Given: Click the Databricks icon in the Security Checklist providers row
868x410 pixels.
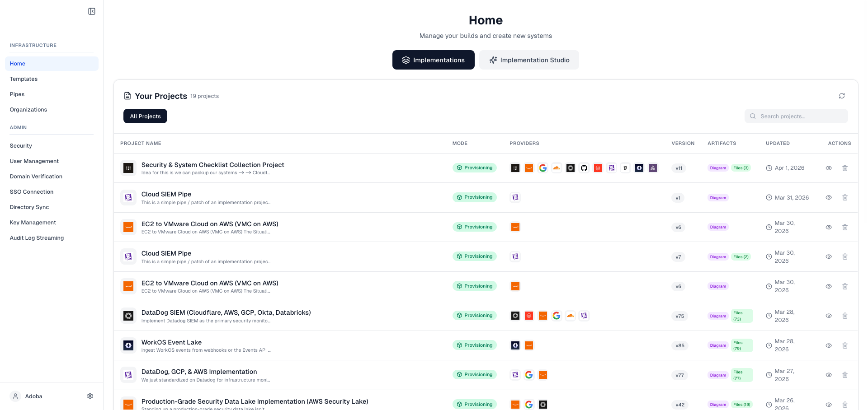Looking at the screenshot, I should pyautogui.click(x=598, y=168).
